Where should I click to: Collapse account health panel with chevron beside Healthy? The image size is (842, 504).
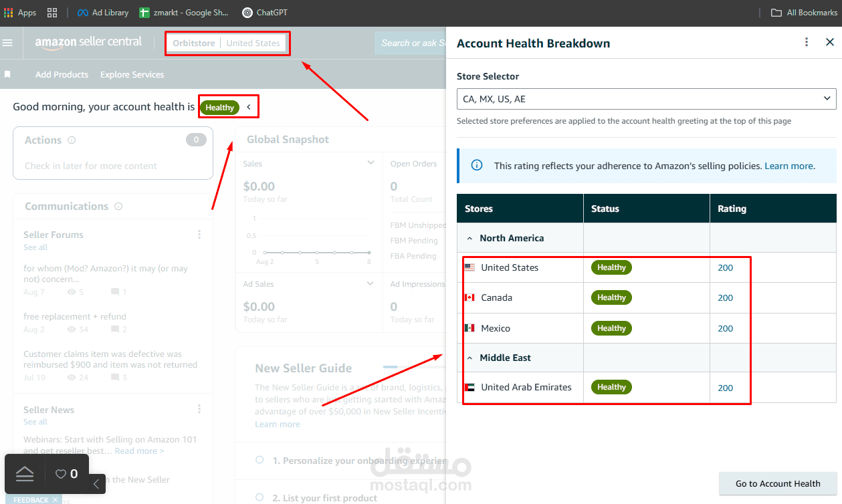(x=249, y=107)
